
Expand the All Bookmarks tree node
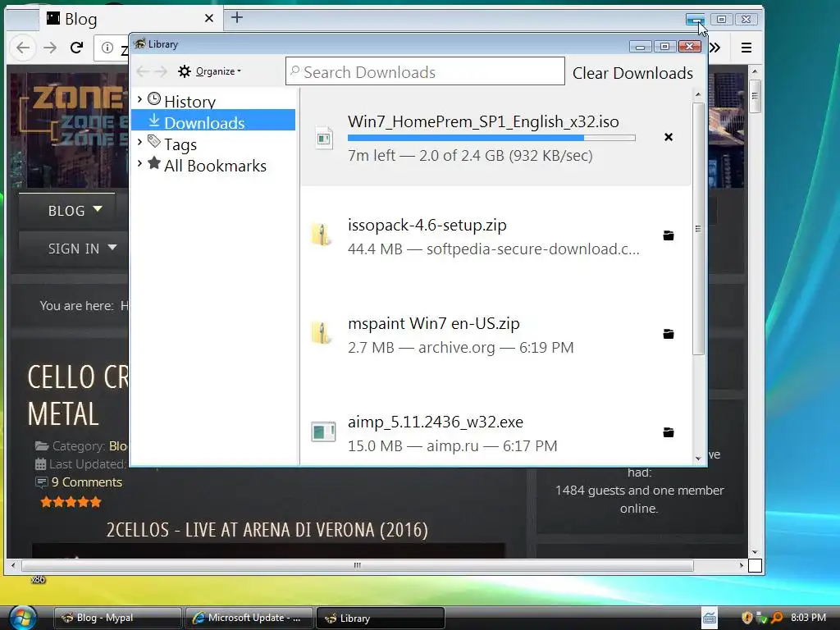pyautogui.click(x=139, y=163)
